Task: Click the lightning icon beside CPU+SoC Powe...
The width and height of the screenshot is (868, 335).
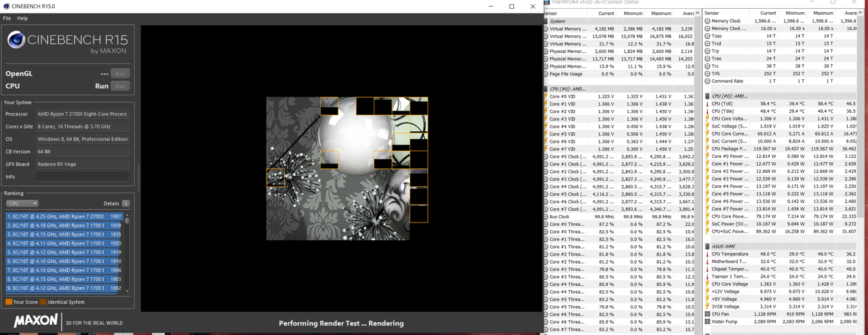Action: click(707, 231)
